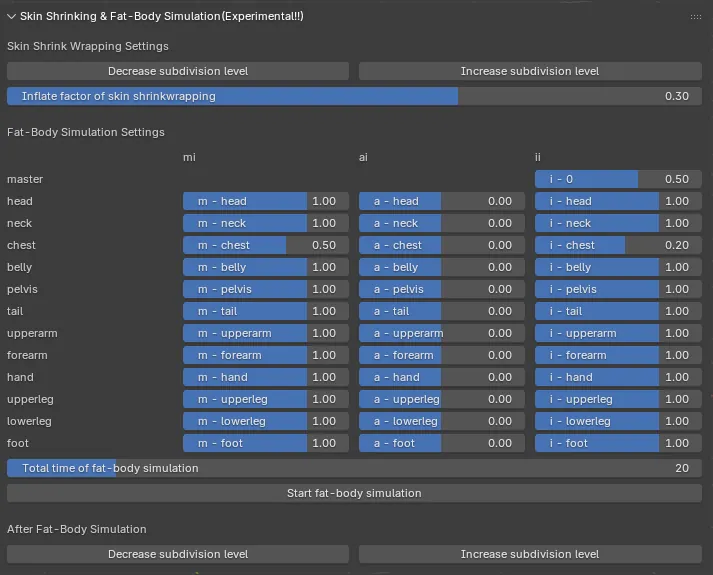Screen dimensions: 713x575
Task: Collapse the Skin Shrinking & Fat-Body Simulation panel
Action: pos(11,16)
